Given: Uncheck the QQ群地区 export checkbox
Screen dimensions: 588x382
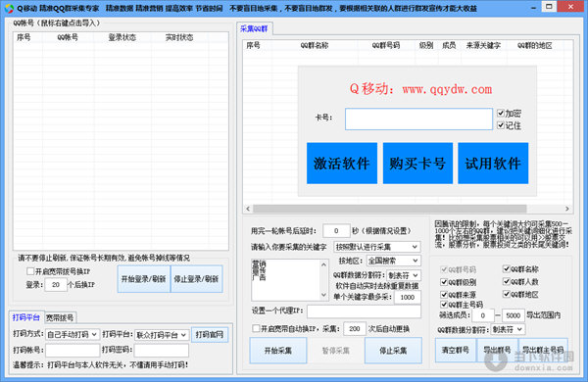Looking at the screenshot, I should 507,294.
